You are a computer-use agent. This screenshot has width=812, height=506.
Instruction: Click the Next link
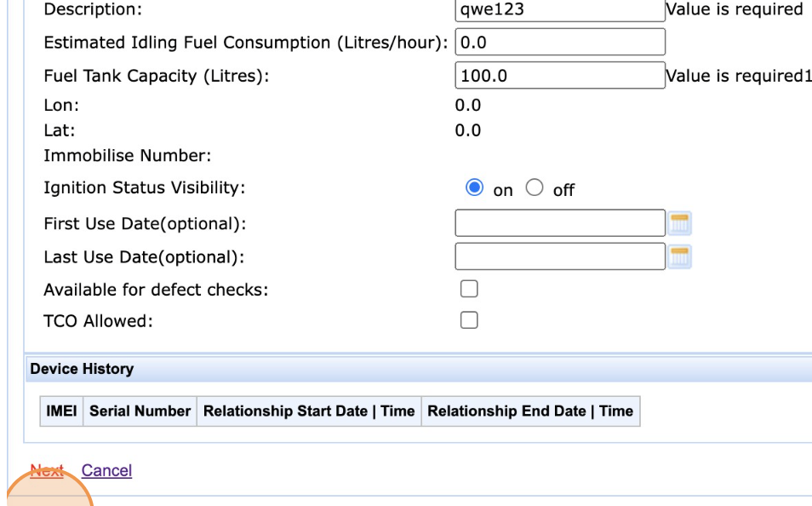point(47,470)
